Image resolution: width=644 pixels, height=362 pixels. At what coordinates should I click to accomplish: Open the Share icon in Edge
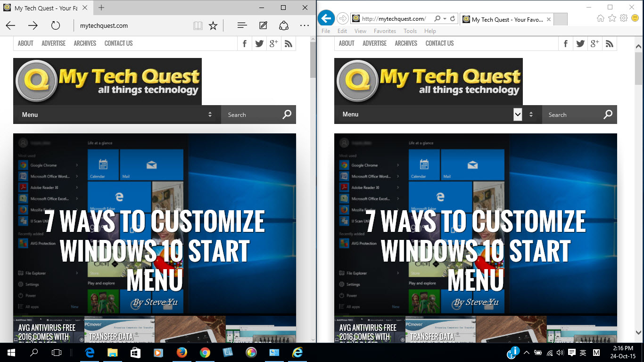pos(284,25)
